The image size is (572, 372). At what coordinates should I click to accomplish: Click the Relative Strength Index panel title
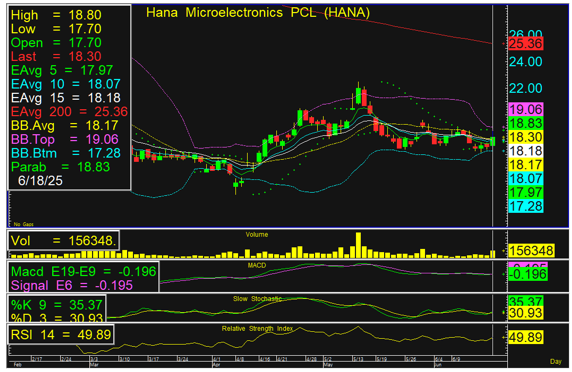pyautogui.click(x=257, y=329)
